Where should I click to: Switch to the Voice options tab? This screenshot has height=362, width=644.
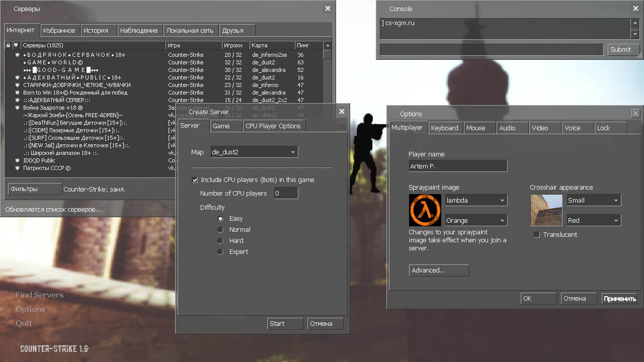(x=578, y=128)
